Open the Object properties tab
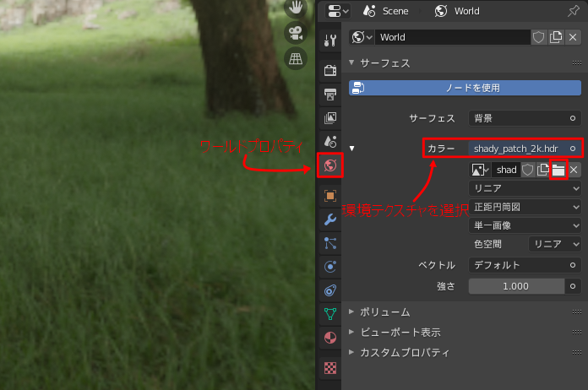This screenshot has width=588, height=390. click(x=330, y=196)
